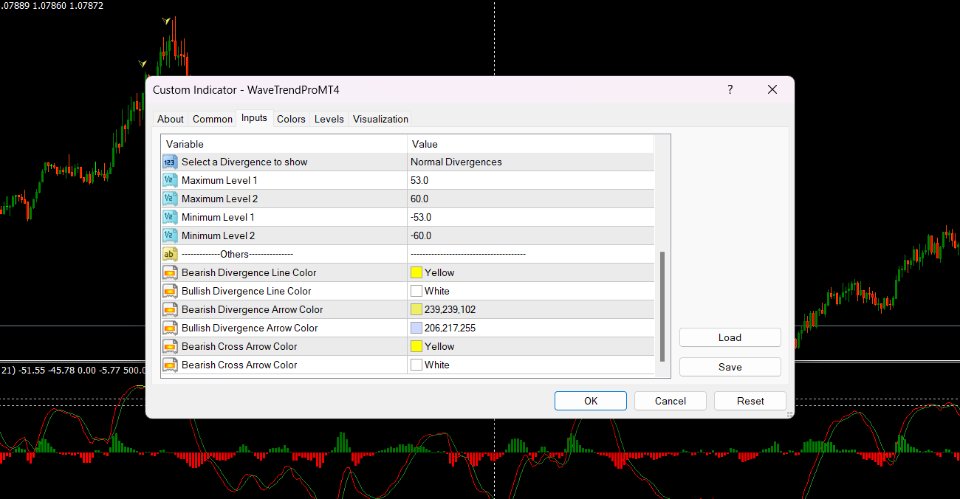Click the Save button
The width and height of the screenshot is (960, 499).
pos(730,367)
